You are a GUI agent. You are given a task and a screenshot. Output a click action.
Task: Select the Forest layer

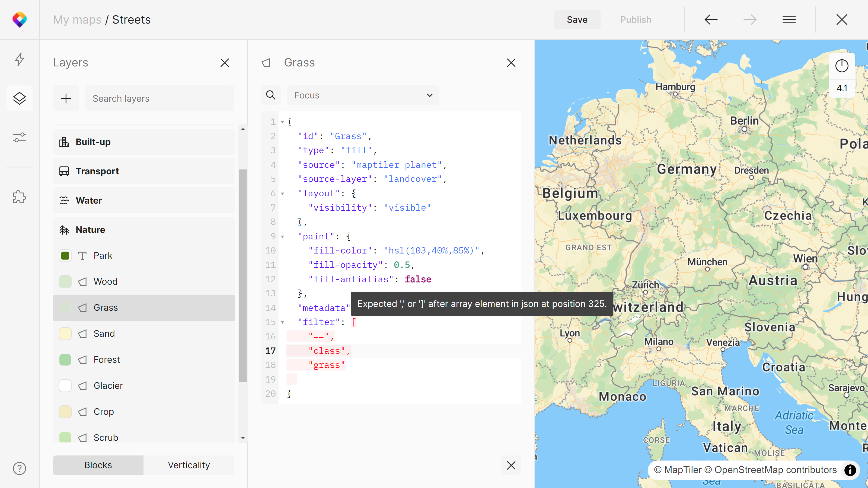tap(107, 360)
